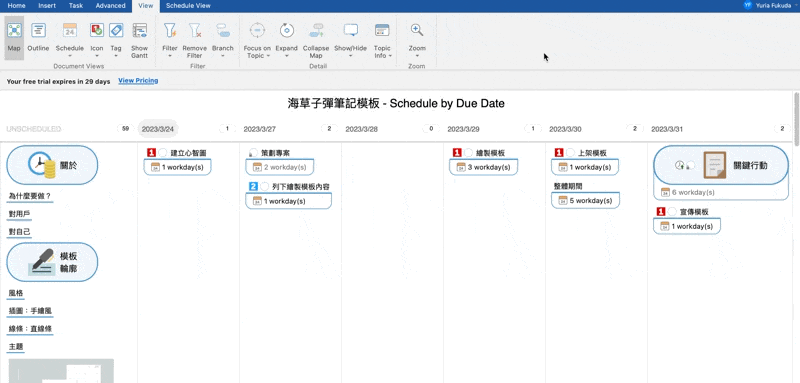Open the Zoom dropdown arrow
The width and height of the screenshot is (800, 383).
tap(417, 56)
